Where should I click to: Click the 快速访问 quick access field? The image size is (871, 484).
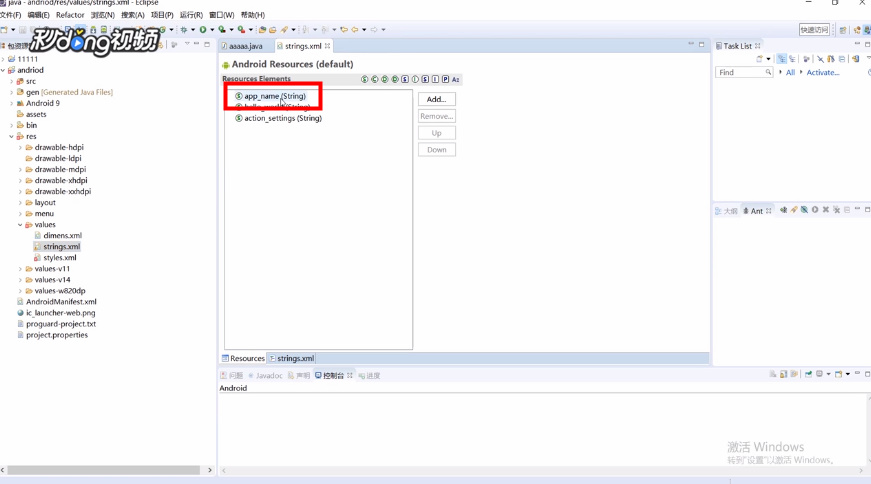(814, 29)
